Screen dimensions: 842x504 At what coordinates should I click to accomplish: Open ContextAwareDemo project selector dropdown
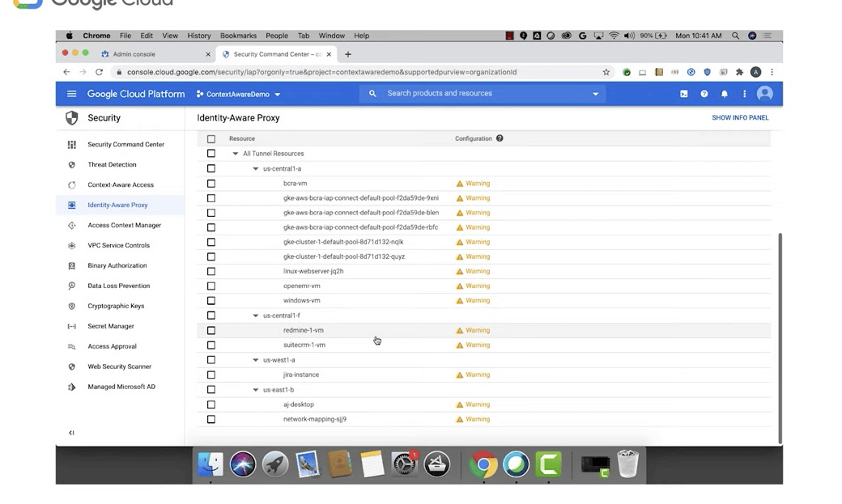238,94
